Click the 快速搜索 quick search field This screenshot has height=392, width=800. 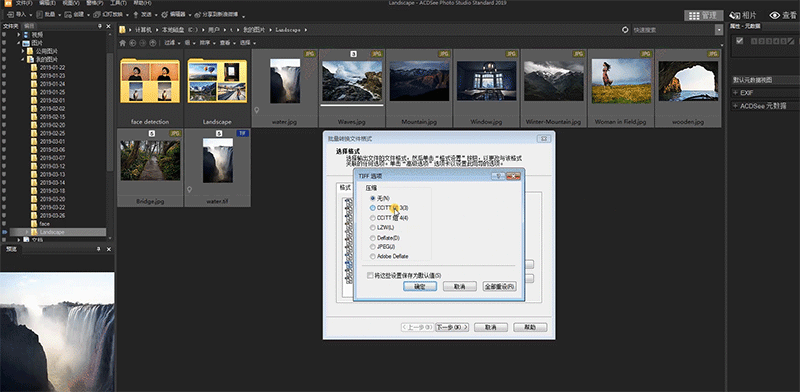[673, 30]
